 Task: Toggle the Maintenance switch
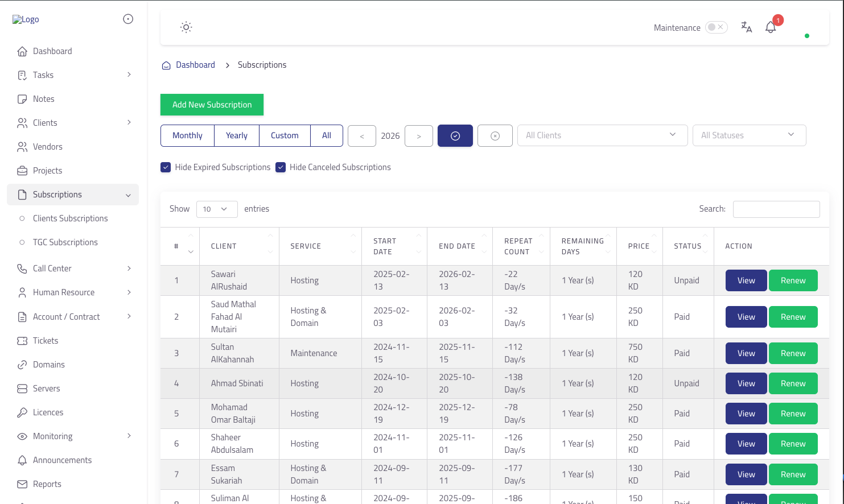point(716,27)
